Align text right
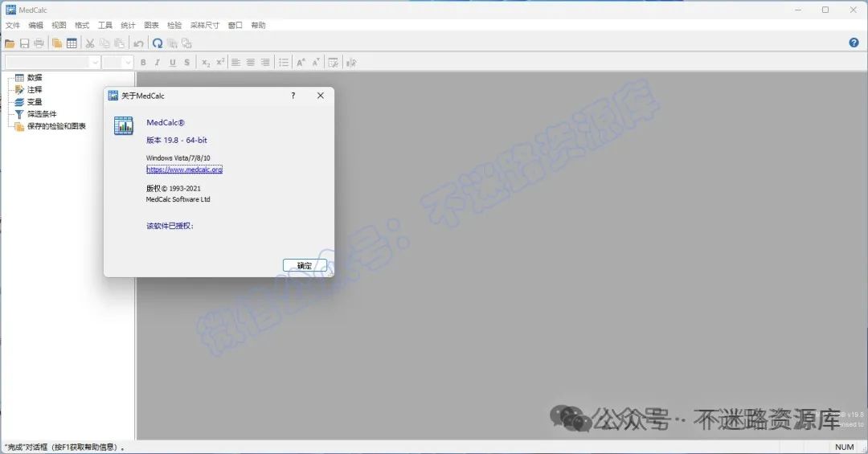This screenshot has height=454, width=868. coord(265,63)
